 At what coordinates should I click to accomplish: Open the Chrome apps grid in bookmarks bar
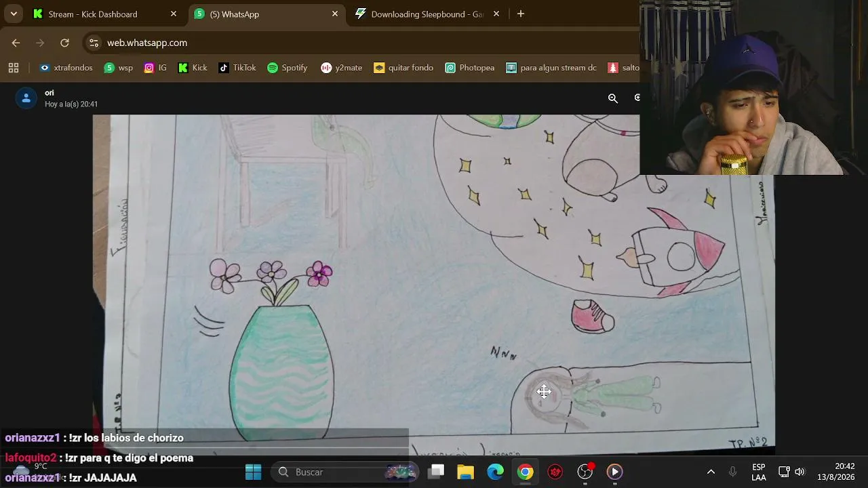coord(14,68)
